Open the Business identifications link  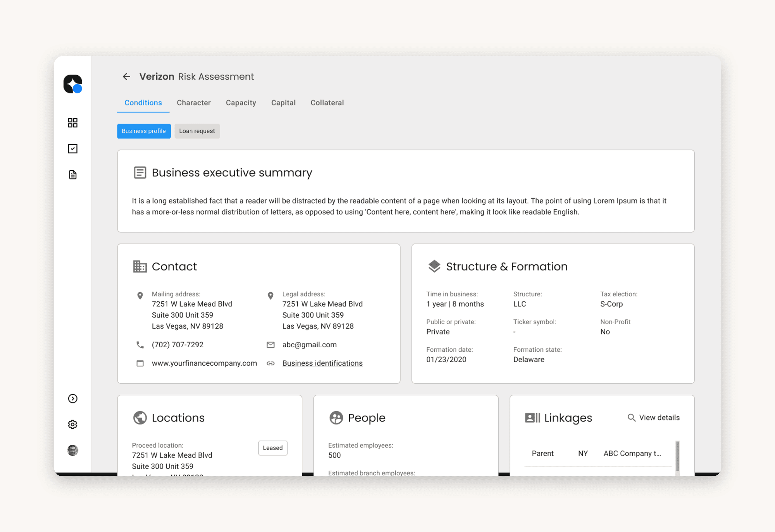pos(322,363)
